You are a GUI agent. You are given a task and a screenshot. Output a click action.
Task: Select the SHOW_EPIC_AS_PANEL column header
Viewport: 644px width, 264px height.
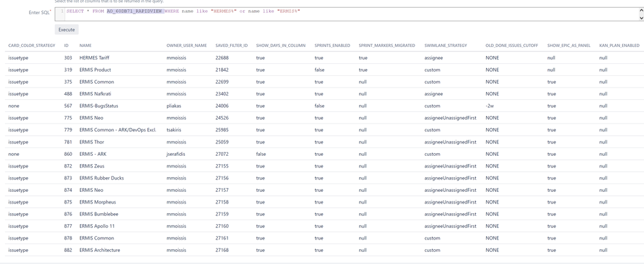[x=569, y=46]
